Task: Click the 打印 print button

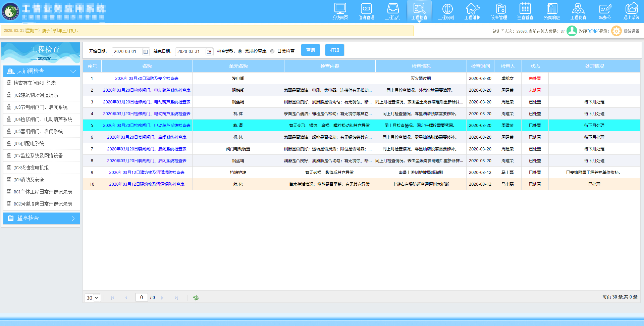Action: click(335, 50)
